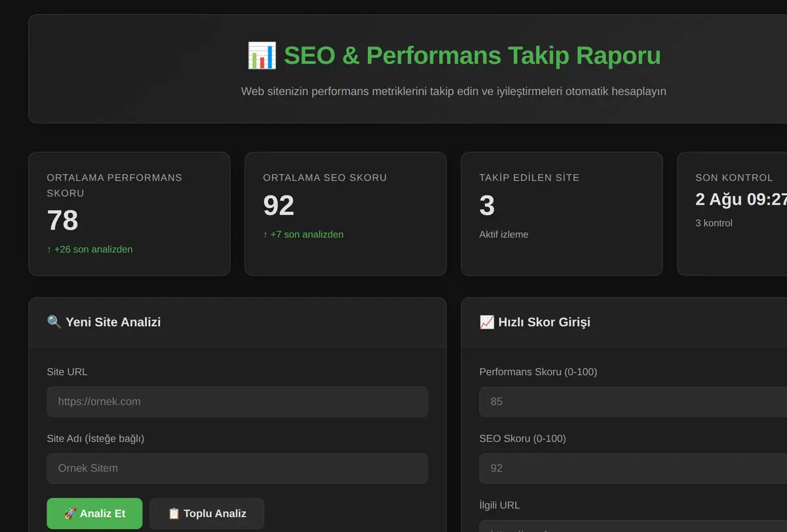Click the '2 Ağu 09:27' timestamp
787x532 pixels.
pos(741,199)
